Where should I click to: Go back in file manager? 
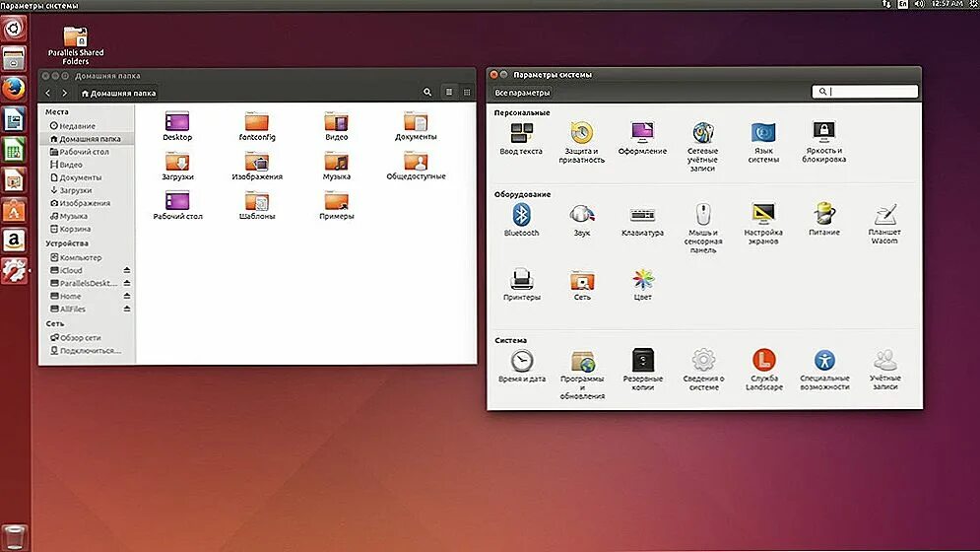click(48, 93)
